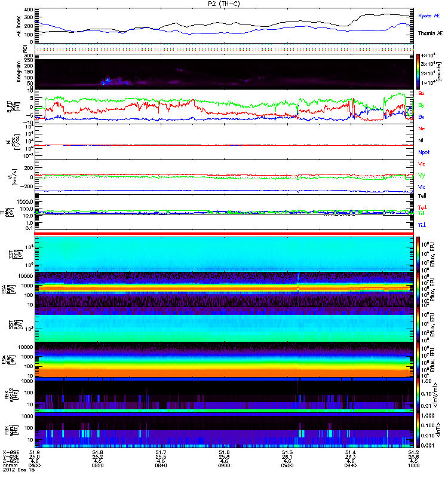Select the red Viz velocity legend
Screen dimensions: 448x478
coord(422,164)
